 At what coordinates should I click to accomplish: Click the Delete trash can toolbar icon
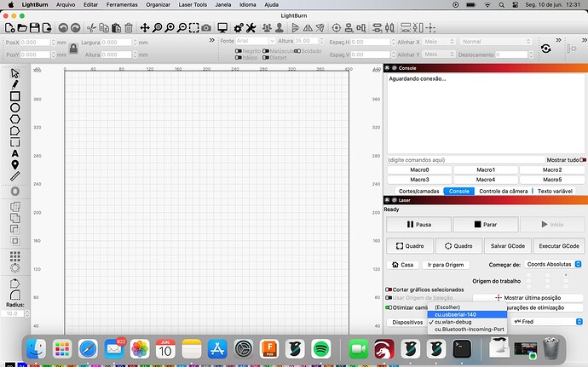point(129,28)
